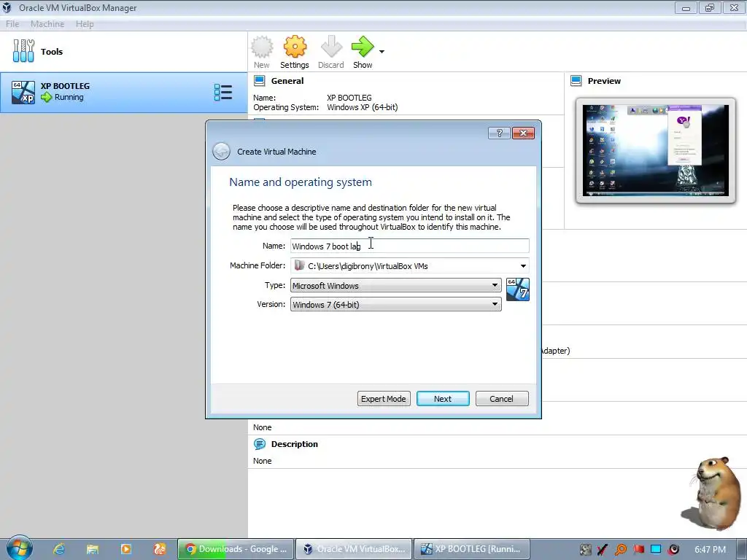
Task: Click the back arrow in Create Virtual Machine
Action: click(221, 152)
